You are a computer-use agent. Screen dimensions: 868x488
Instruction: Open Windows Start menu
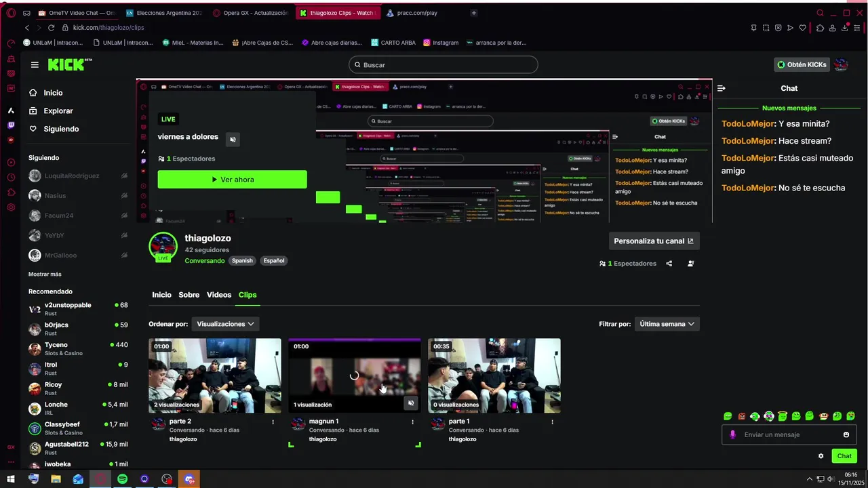tap(11, 479)
